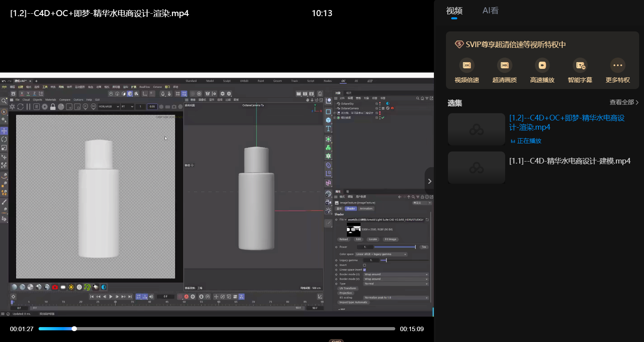Open the Type Normal dropdown
This screenshot has width=644, height=342.
click(396, 284)
